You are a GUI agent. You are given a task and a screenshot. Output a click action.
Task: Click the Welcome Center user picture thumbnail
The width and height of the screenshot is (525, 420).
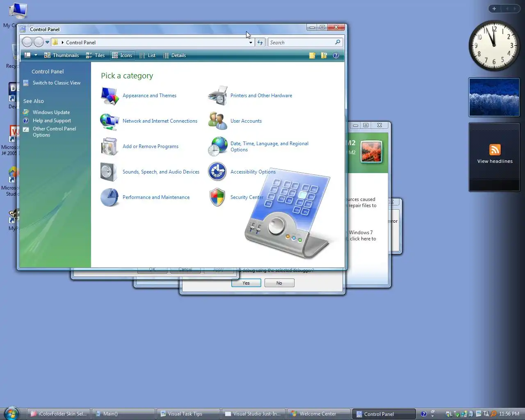371,151
